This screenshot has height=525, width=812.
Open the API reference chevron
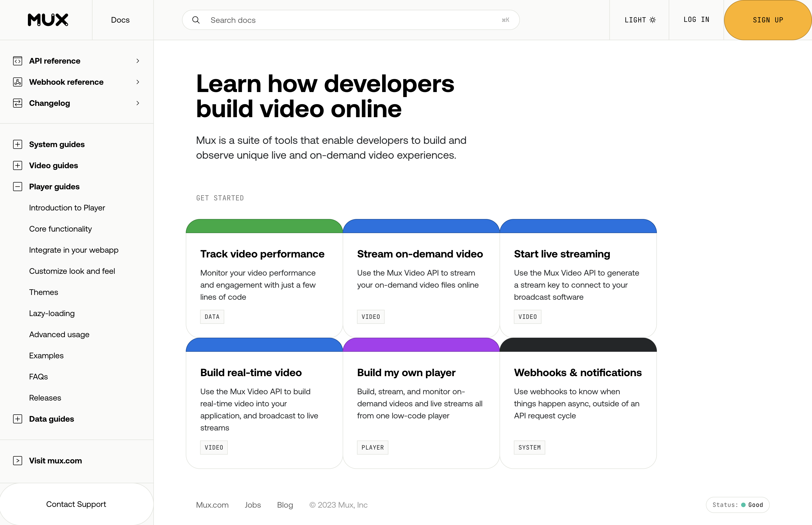138,61
